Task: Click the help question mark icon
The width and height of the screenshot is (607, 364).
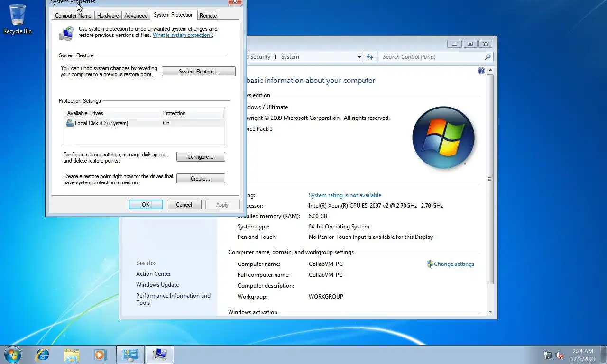Action: tap(481, 71)
